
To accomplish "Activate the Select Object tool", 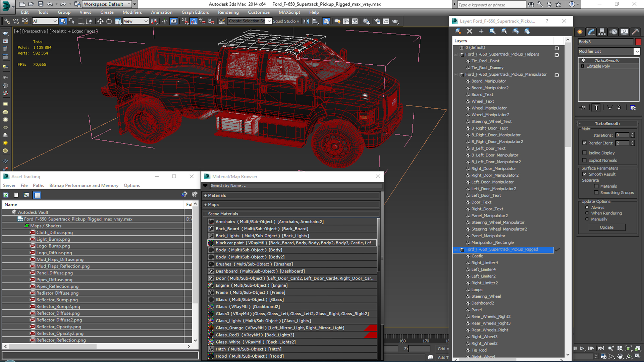I will click(63, 21).
